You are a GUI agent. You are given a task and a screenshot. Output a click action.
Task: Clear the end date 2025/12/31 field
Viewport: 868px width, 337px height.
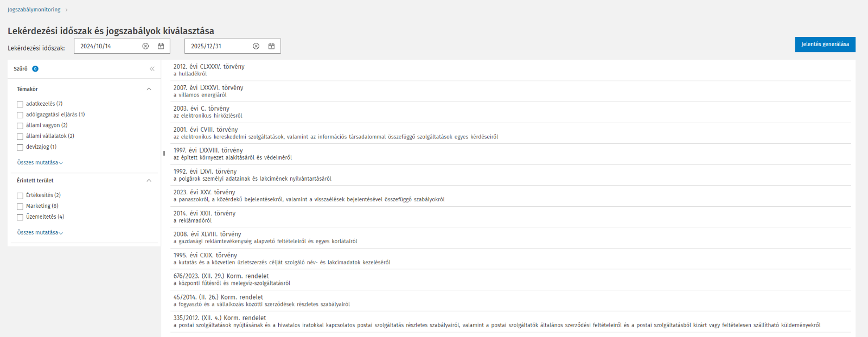[256, 46]
